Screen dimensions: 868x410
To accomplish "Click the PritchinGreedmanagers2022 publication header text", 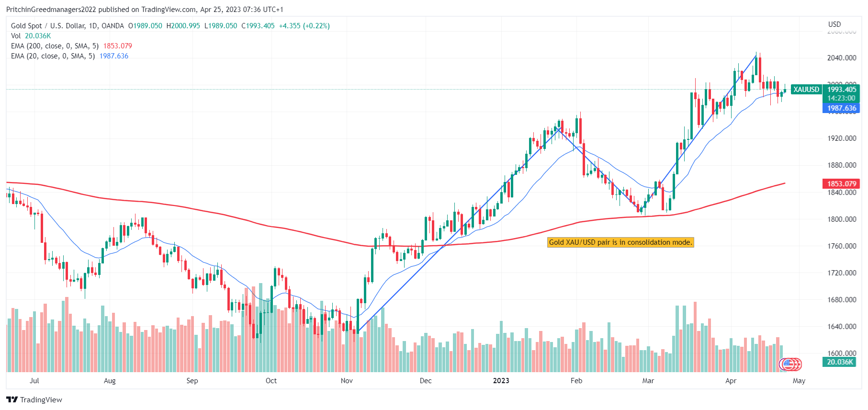I will coord(145,10).
